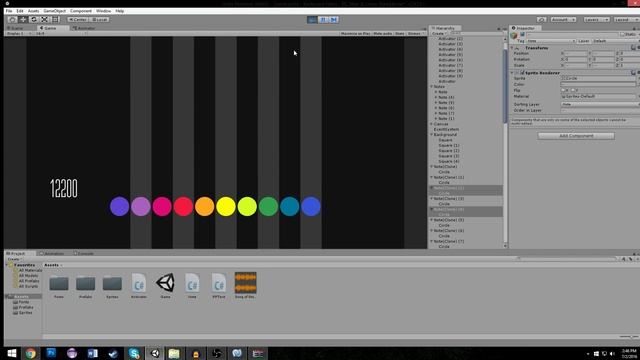Collapse the Sprite Renderer component
Image resolution: width=640 pixels, height=360 pixels.
tap(512, 73)
